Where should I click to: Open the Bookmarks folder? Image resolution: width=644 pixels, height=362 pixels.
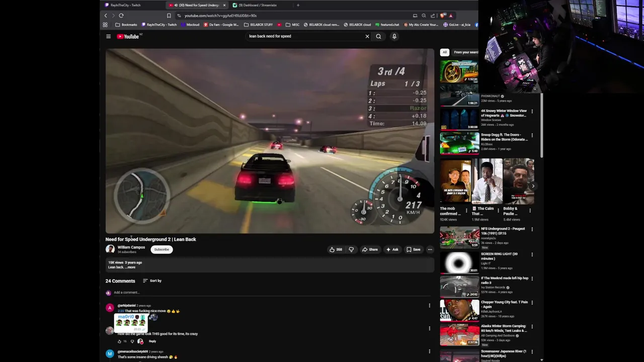(126, 25)
